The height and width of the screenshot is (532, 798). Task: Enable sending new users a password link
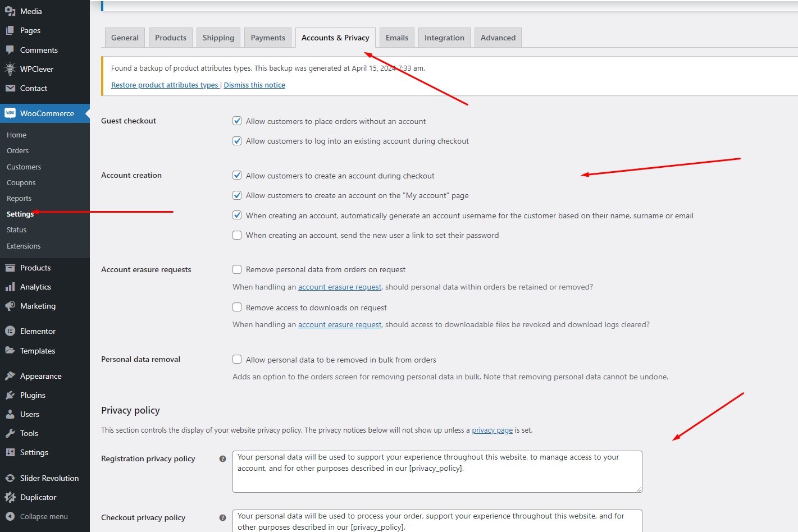[x=237, y=235]
